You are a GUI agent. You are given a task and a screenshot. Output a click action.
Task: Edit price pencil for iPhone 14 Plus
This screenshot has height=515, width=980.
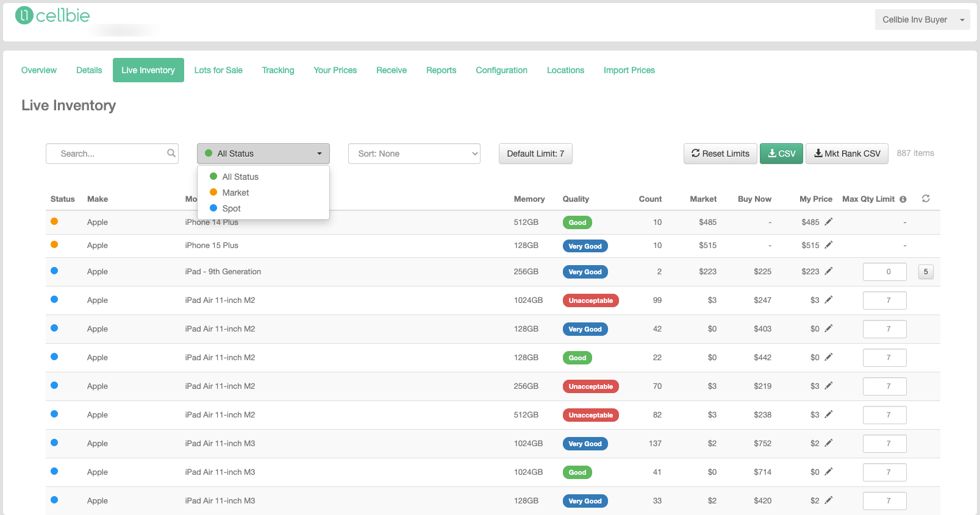(x=828, y=222)
